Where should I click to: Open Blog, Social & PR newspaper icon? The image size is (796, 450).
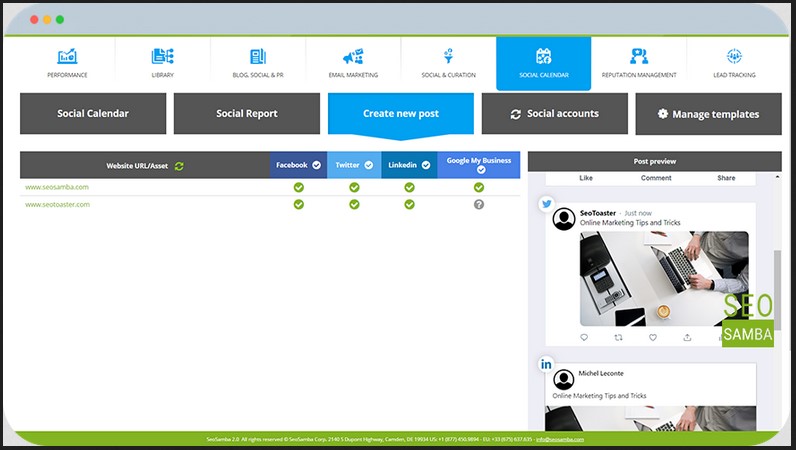258,56
